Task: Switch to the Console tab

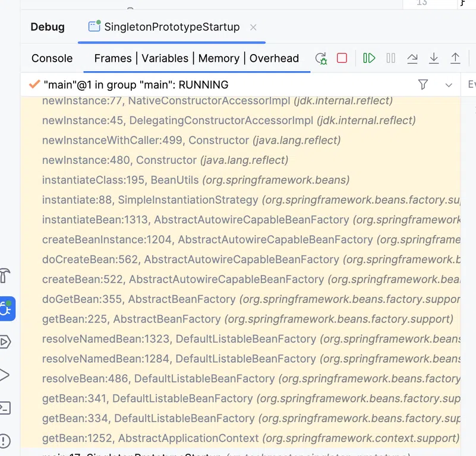Action: (x=52, y=58)
